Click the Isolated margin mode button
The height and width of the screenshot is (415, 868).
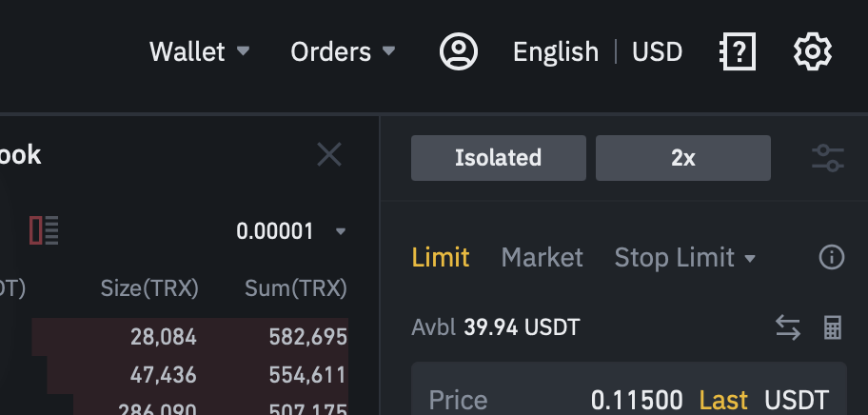pos(498,158)
